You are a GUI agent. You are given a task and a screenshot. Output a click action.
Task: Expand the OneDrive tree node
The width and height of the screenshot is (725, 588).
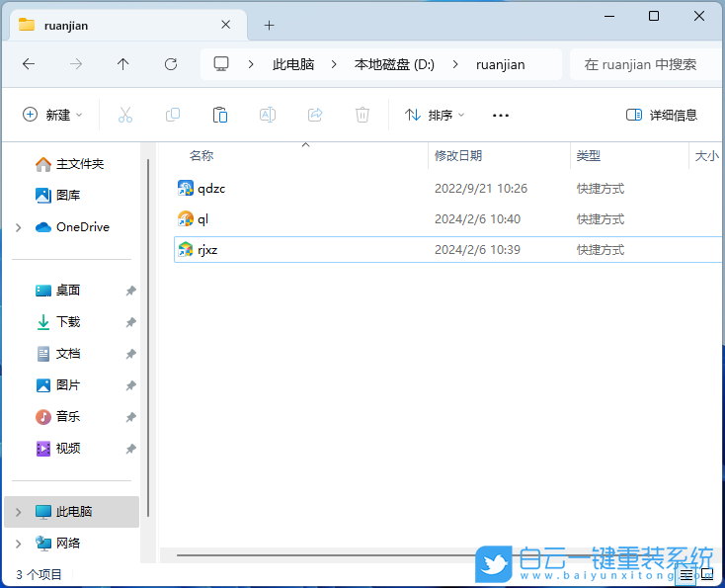pos(19,227)
